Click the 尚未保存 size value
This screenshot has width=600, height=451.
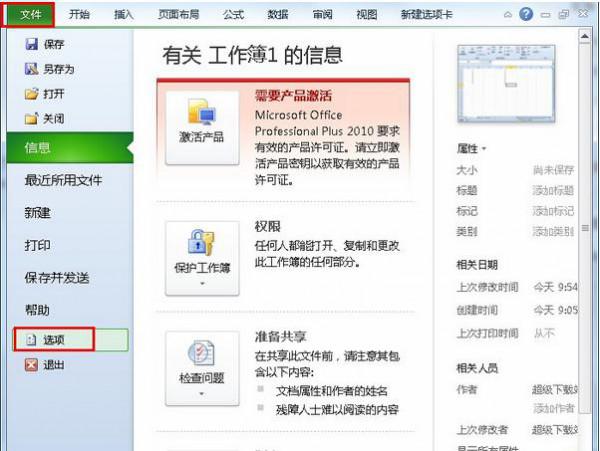pos(553,170)
